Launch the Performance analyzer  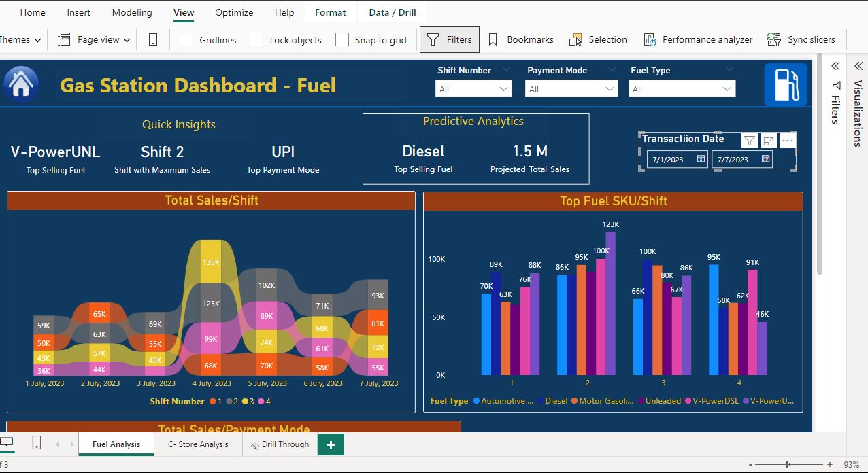coord(698,40)
